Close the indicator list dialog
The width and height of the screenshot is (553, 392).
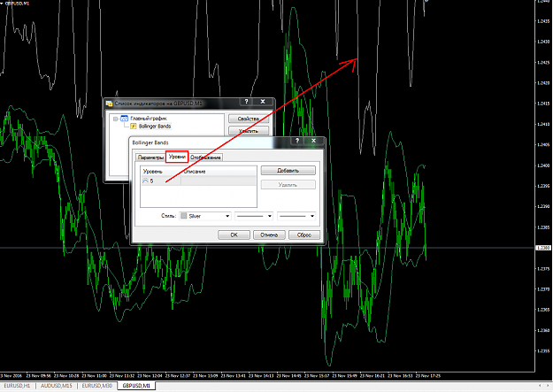point(263,102)
